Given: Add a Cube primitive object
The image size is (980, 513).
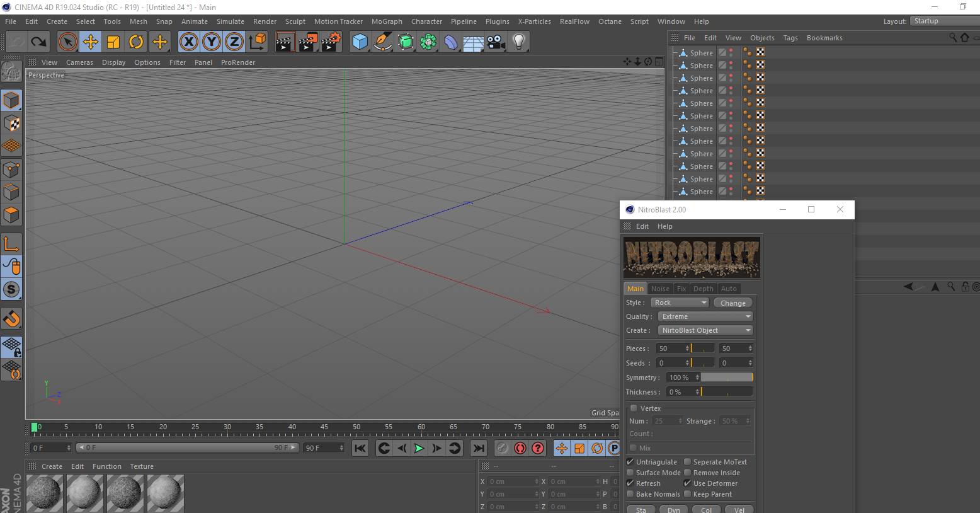Looking at the screenshot, I should click(360, 42).
